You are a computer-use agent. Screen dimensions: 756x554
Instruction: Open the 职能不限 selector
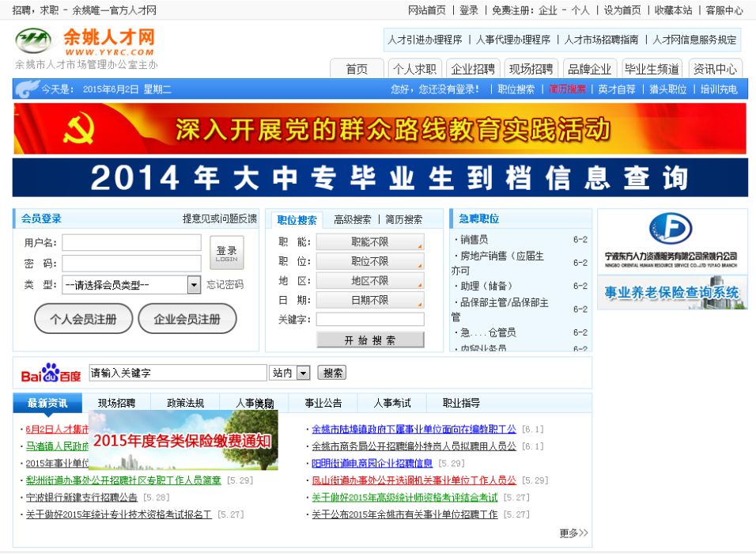click(x=370, y=241)
